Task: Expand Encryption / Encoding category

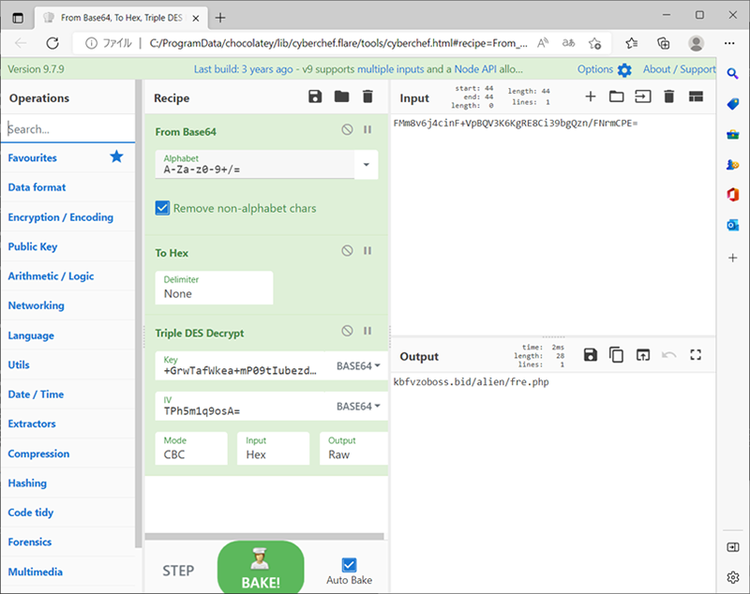Action: point(67,217)
